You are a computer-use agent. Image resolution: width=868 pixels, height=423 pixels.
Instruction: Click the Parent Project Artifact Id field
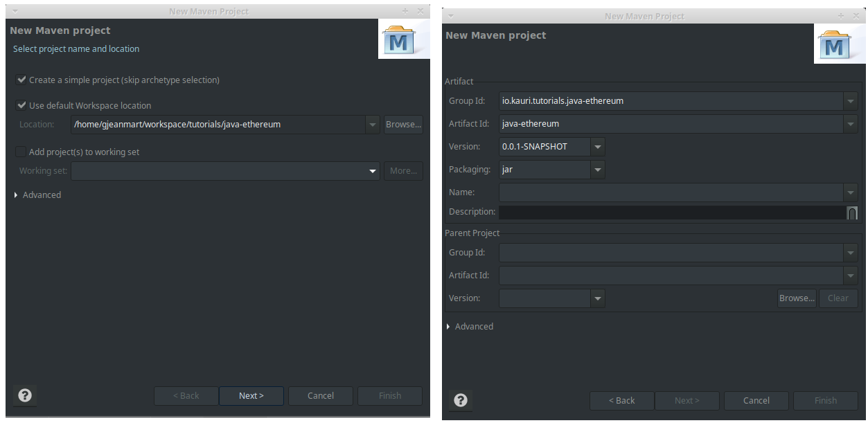pyautogui.click(x=671, y=276)
